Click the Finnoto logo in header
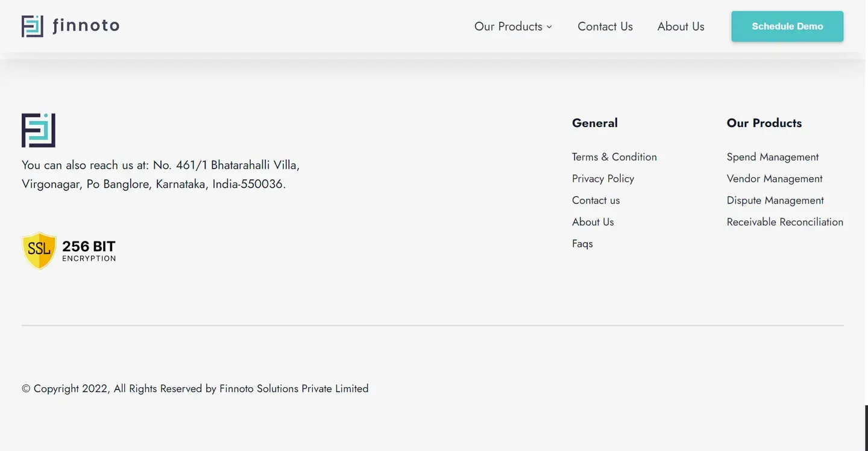This screenshot has height=451, width=868. point(71,26)
